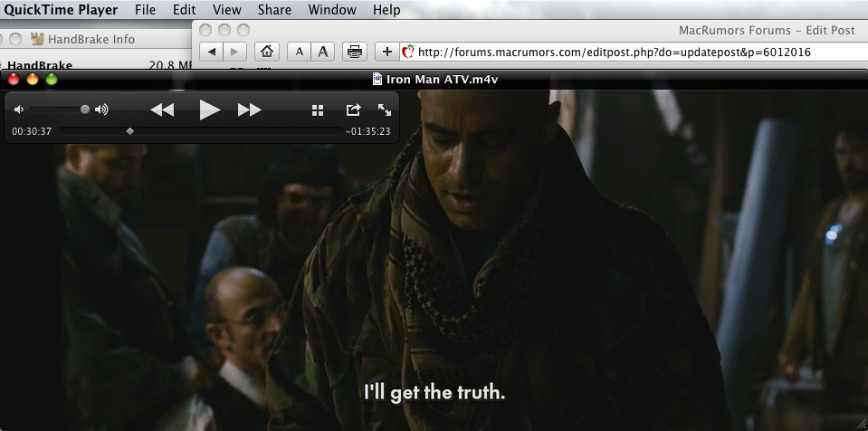The image size is (868, 431).
Task: Open the QuickTime Player application menu
Action: tap(61, 9)
